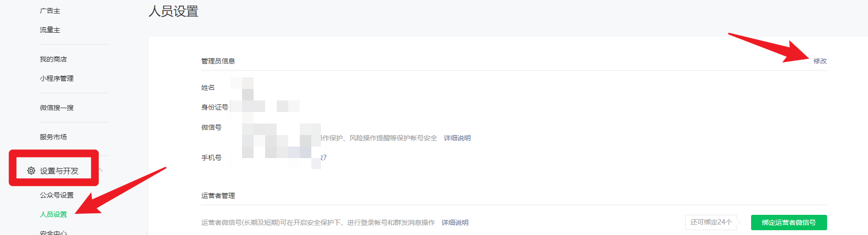
Task: Open 小程序管理 in the sidebar
Action: (57, 78)
